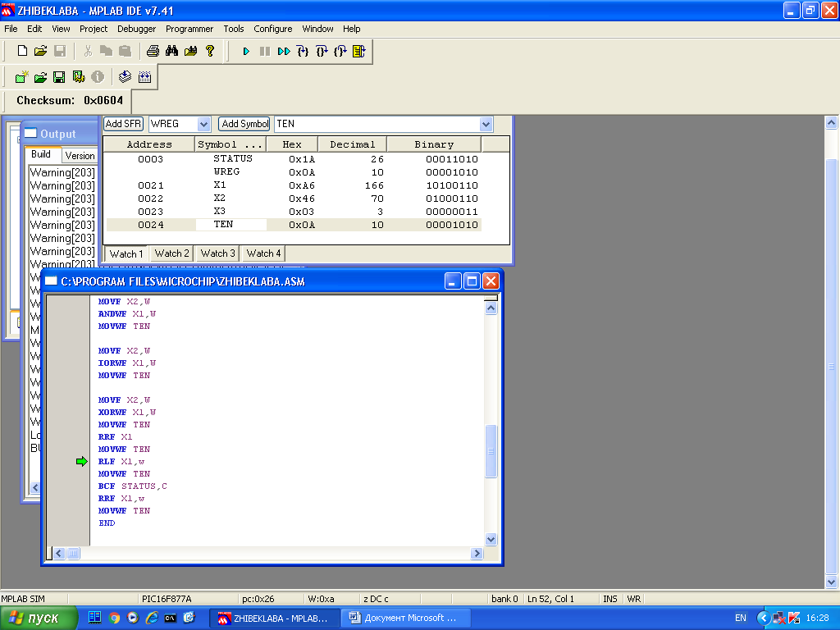Click the print icon in toolbar
The width and height of the screenshot is (840, 630).
click(153, 51)
